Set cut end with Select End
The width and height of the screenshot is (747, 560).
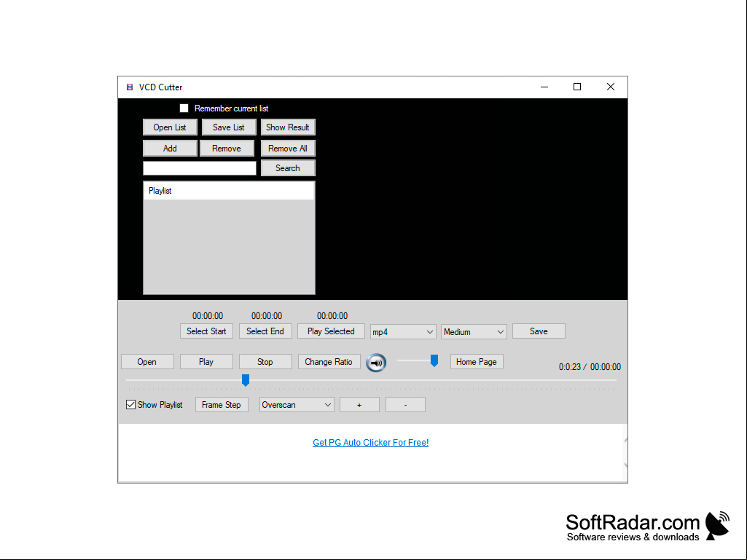click(x=265, y=331)
